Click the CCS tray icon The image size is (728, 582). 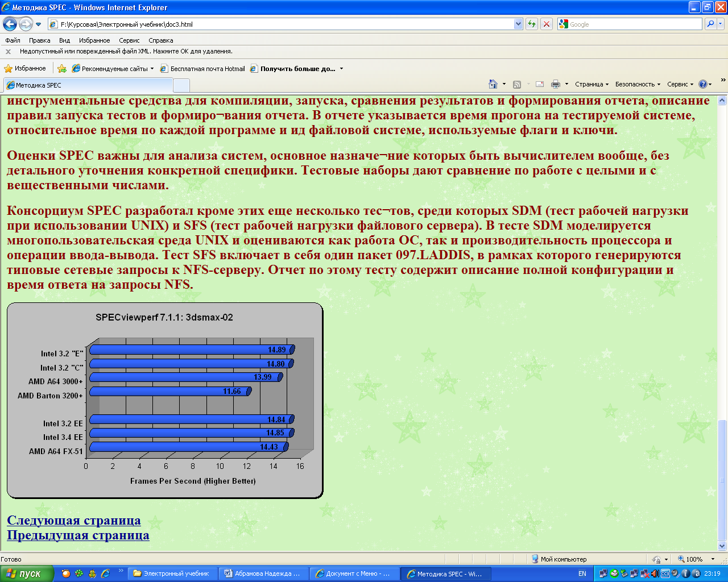pos(665,573)
